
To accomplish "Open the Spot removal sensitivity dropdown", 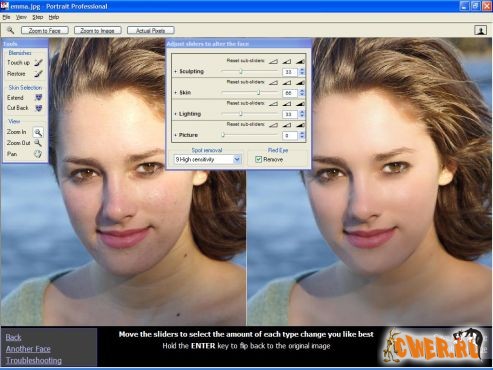I will point(237,159).
